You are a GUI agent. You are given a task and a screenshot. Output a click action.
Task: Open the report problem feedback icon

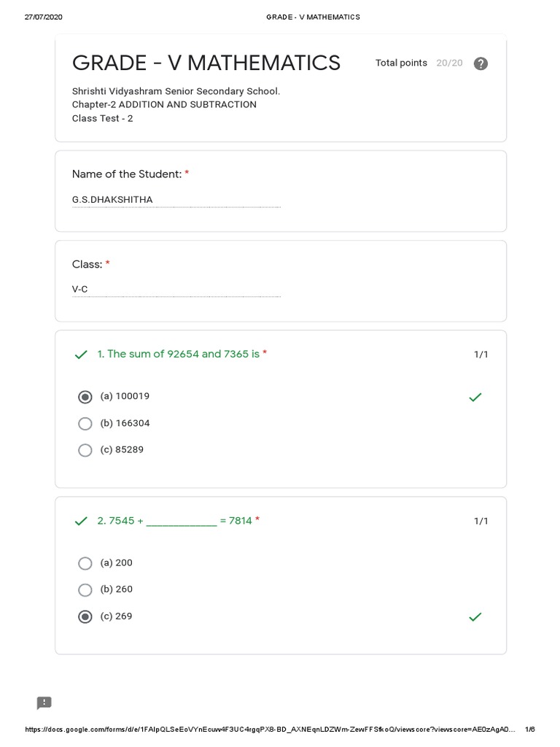click(x=44, y=703)
